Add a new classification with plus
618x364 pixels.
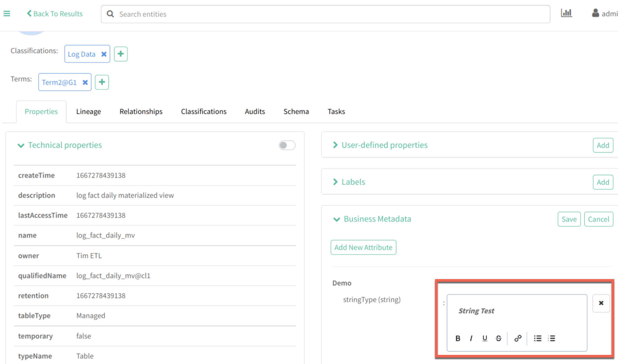[121, 54]
